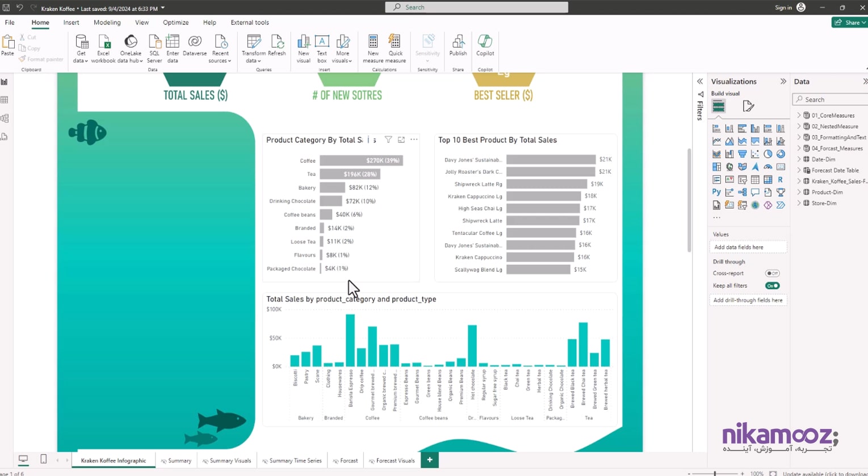The width and height of the screenshot is (868, 476).
Task: Toggle Cross-report drill through
Action: (x=772, y=273)
